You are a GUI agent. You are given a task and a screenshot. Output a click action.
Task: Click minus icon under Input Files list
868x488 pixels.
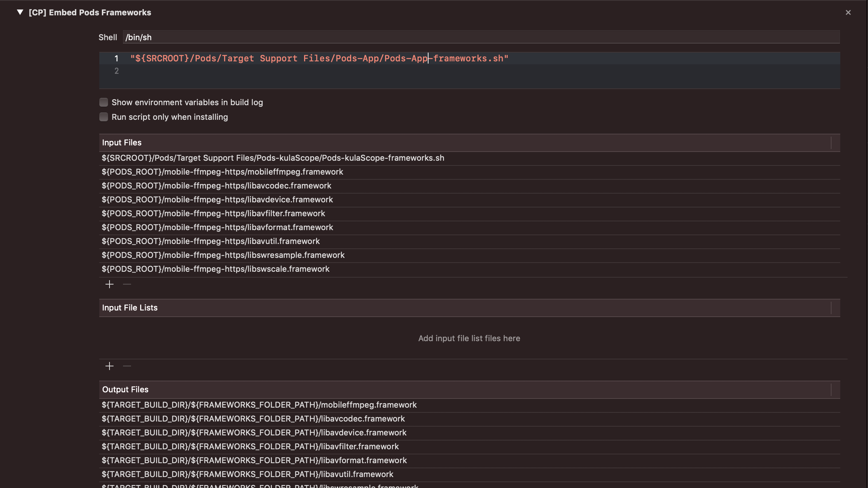coord(127,284)
